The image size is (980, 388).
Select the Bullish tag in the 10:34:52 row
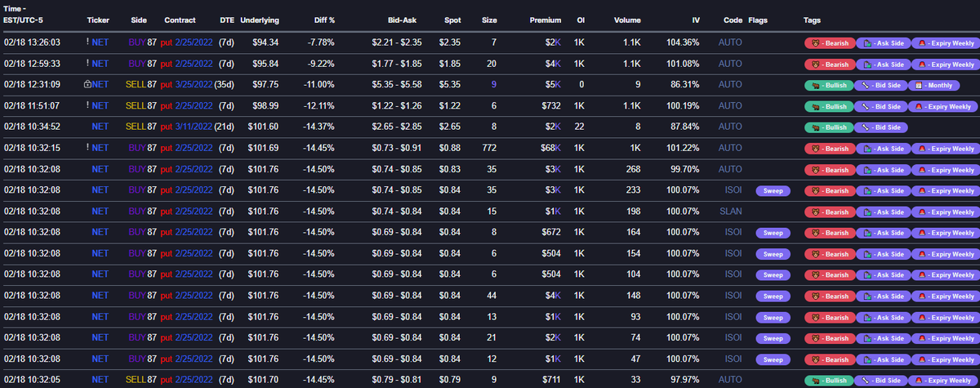pos(828,127)
